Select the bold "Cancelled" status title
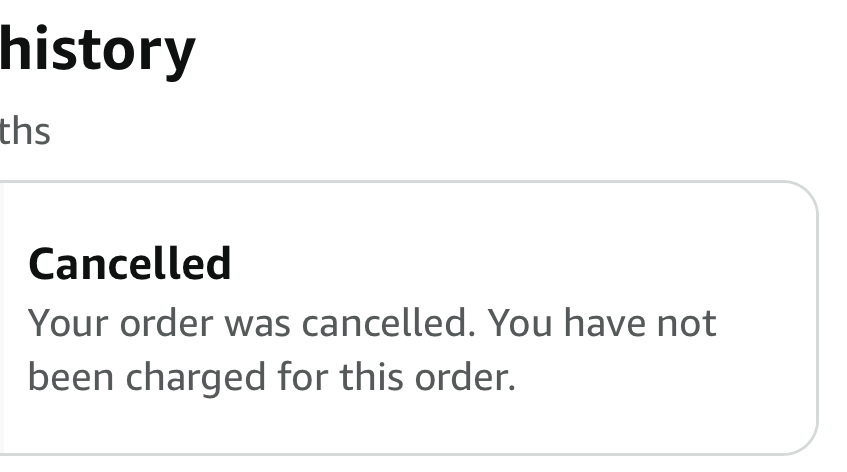 tap(130, 264)
